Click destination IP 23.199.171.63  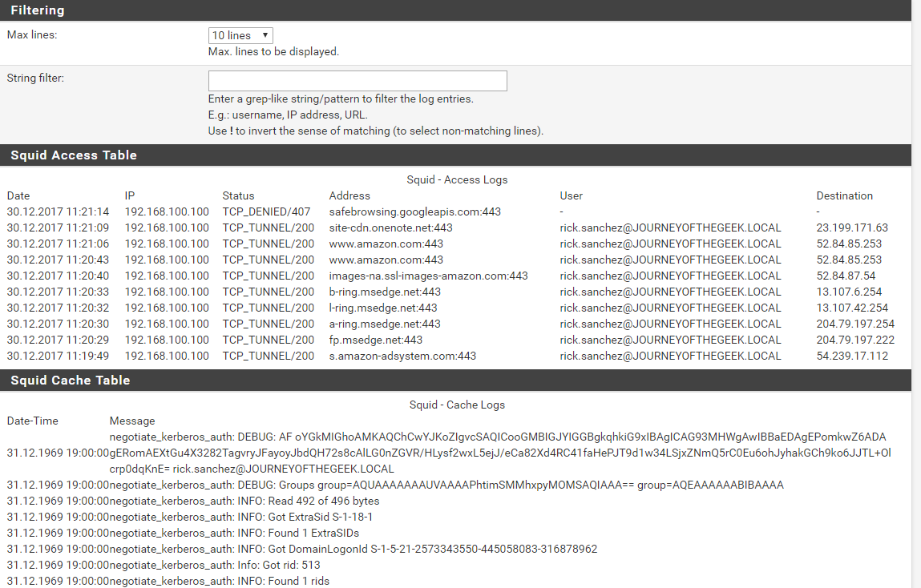tap(852, 228)
